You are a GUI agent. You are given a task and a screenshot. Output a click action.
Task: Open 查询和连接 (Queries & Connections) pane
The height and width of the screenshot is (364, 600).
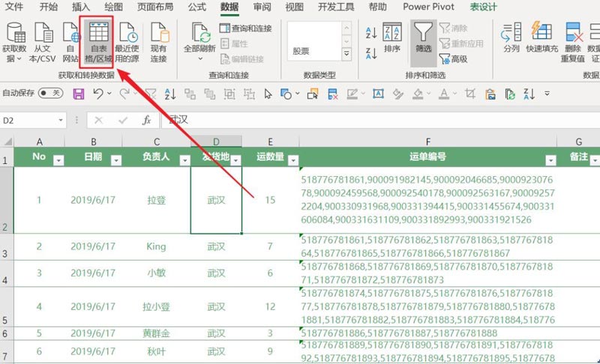(246, 28)
